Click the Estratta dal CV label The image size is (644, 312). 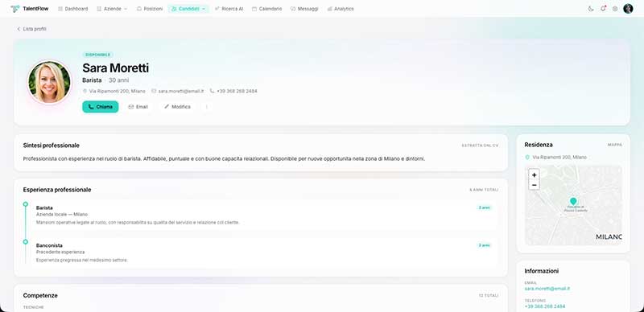[x=480, y=146]
